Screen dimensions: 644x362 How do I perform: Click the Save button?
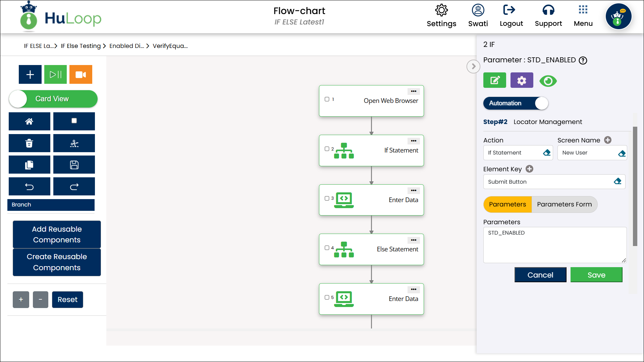point(596,275)
